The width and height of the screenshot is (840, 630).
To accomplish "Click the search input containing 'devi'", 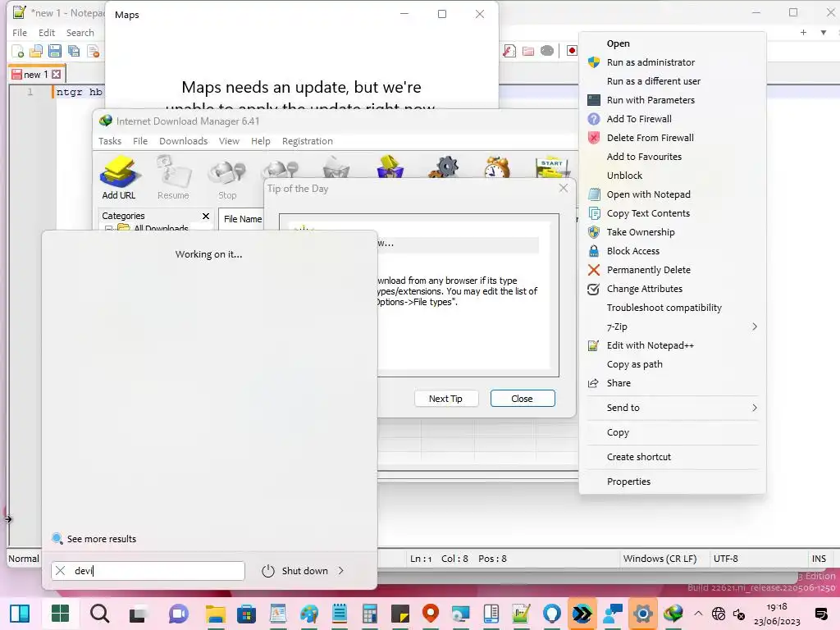I will click(x=148, y=571).
